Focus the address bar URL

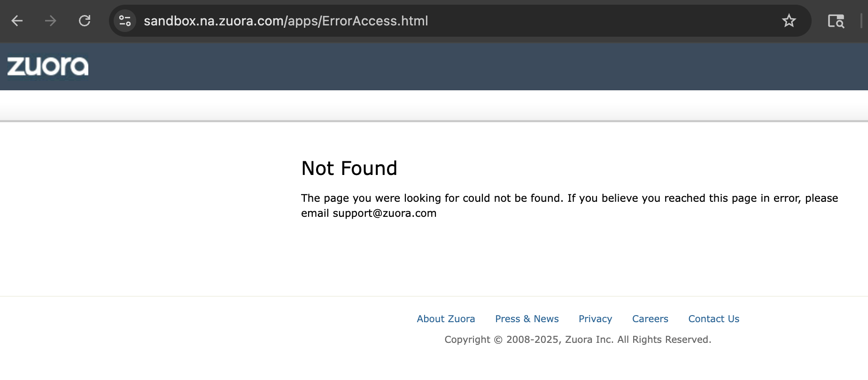pyautogui.click(x=286, y=21)
